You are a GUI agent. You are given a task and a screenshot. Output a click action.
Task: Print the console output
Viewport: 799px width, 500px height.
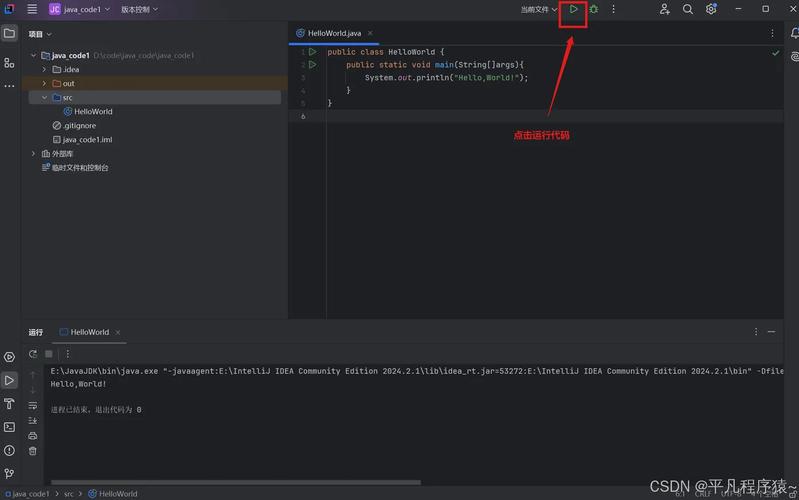pyautogui.click(x=33, y=436)
